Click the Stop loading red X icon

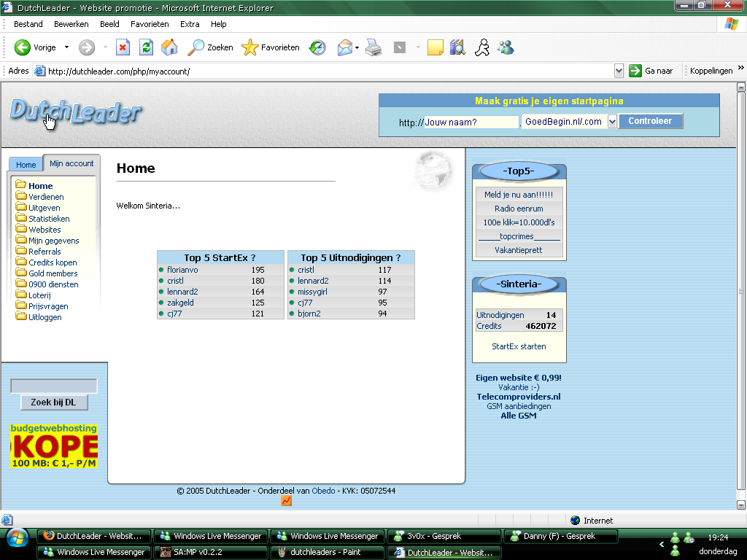point(123,47)
